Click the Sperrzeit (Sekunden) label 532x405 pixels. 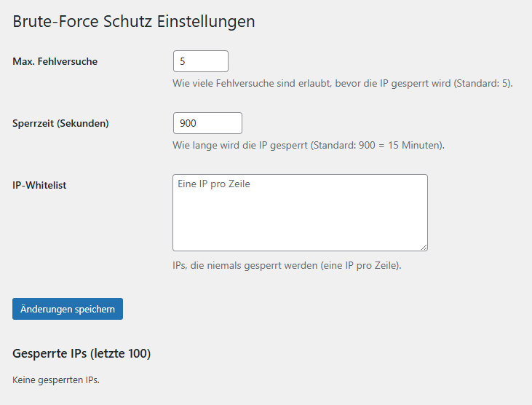coord(60,123)
